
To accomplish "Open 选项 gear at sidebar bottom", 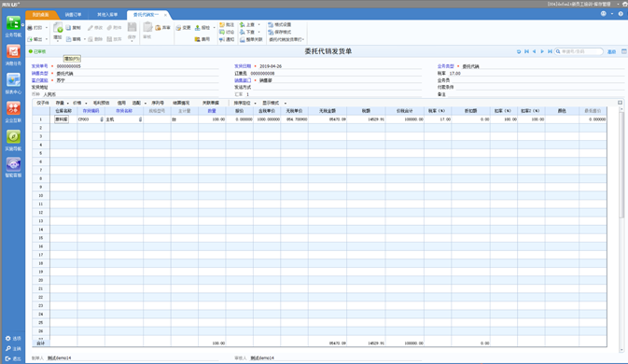I will [13, 339].
